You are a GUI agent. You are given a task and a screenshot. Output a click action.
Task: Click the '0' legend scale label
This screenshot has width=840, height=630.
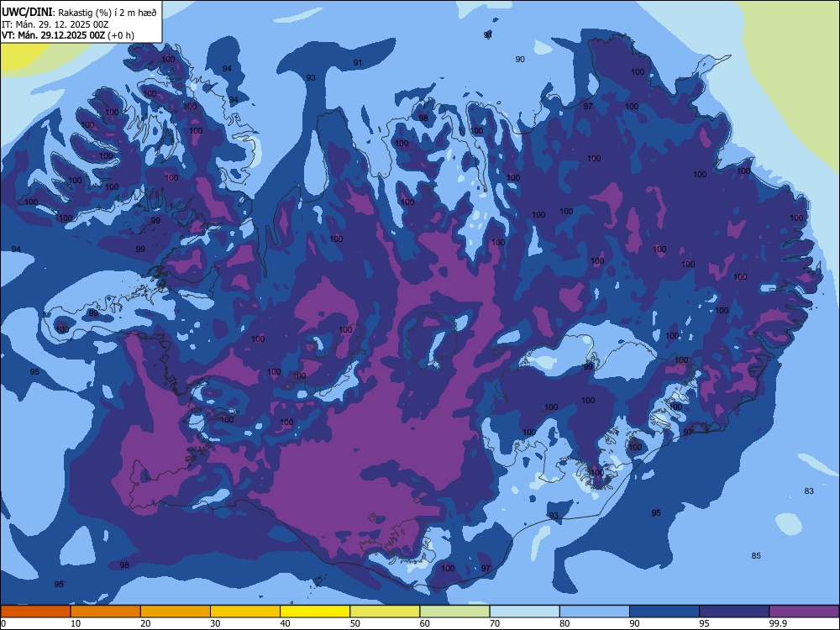click(x=3, y=623)
